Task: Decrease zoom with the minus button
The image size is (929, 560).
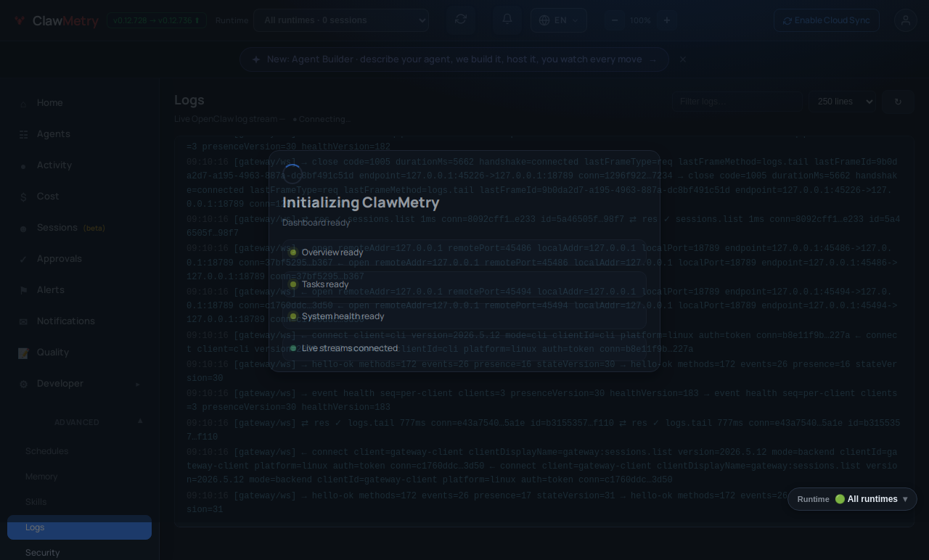Action: (615, 20)
